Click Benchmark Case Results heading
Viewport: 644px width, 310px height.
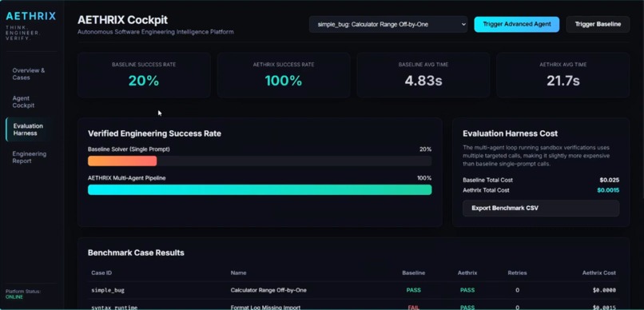[136, 252]
